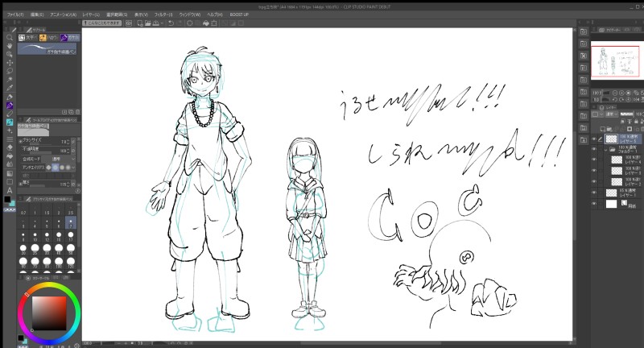
Task: Click the New Layer Folder icon
Action: [x=609, y=129]
